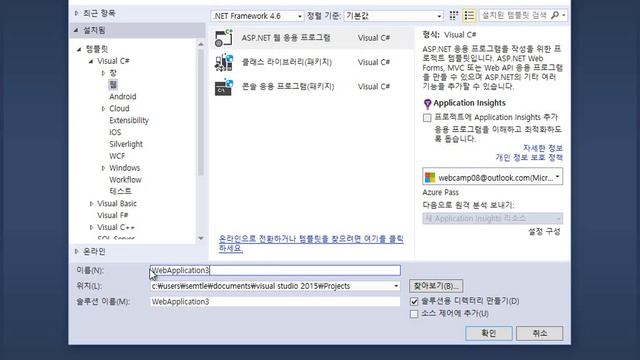Viewport: 640px width, 360px height.
Task: Select the test category below Workflow
Action: [120, 191]
